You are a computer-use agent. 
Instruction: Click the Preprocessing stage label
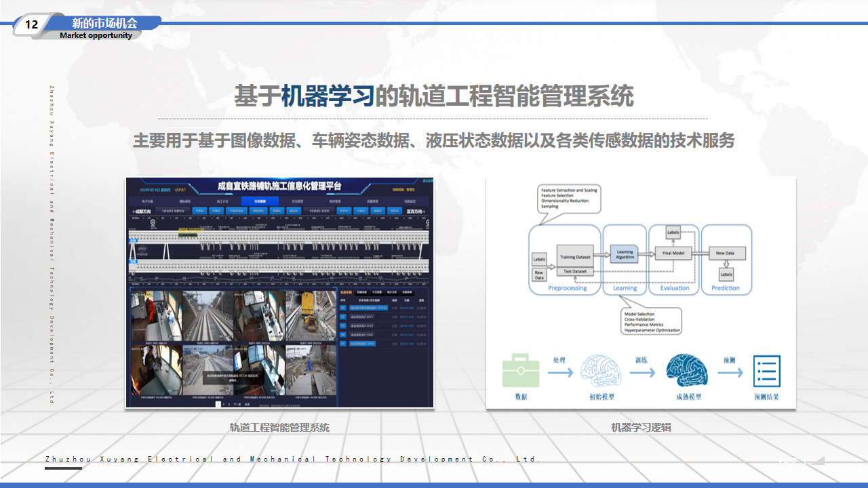click(x=567, y=288)
